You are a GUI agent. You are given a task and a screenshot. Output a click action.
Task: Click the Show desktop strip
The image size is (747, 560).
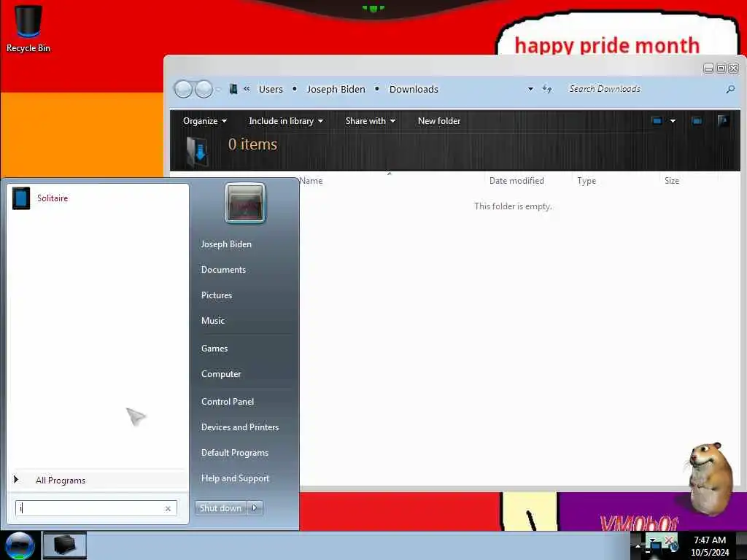(x=742, y=545)
